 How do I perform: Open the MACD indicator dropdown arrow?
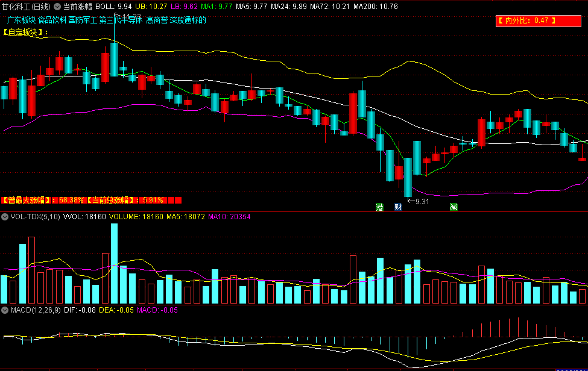(4, 310)
